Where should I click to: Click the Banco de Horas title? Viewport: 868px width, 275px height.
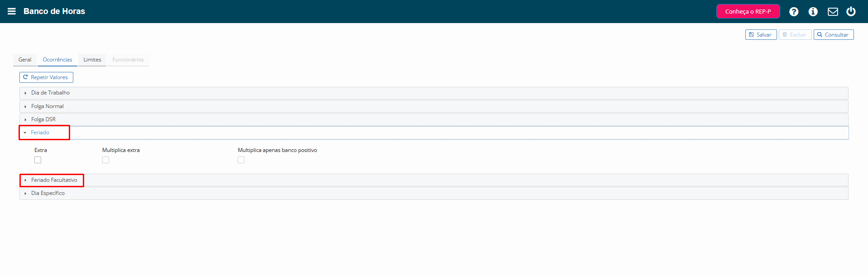(x=54, y=11)
